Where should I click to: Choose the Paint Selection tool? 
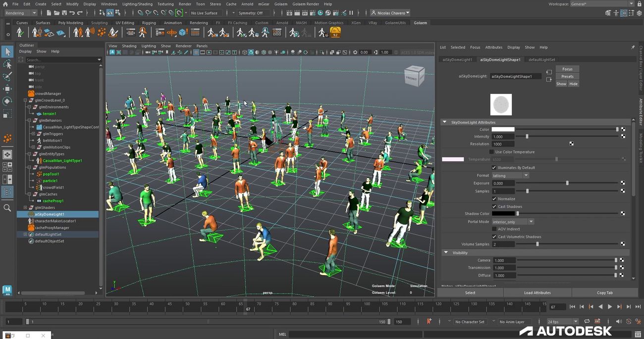click(x=7, y=77)
